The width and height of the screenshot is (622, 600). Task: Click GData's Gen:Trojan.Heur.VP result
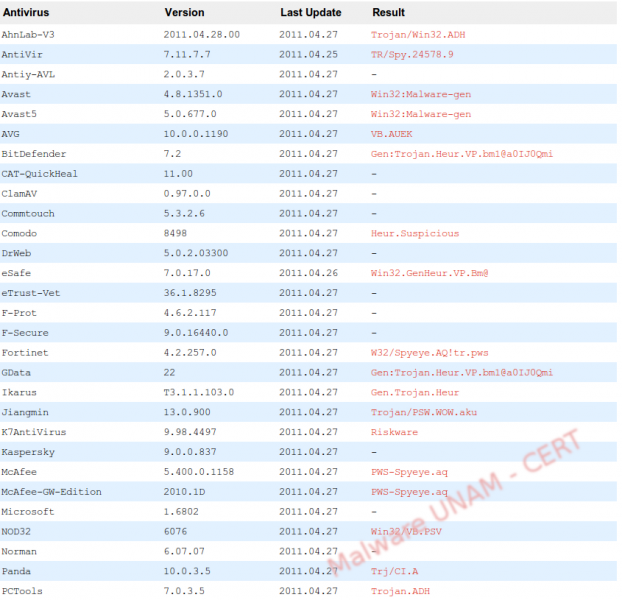[x=462, y=373]
